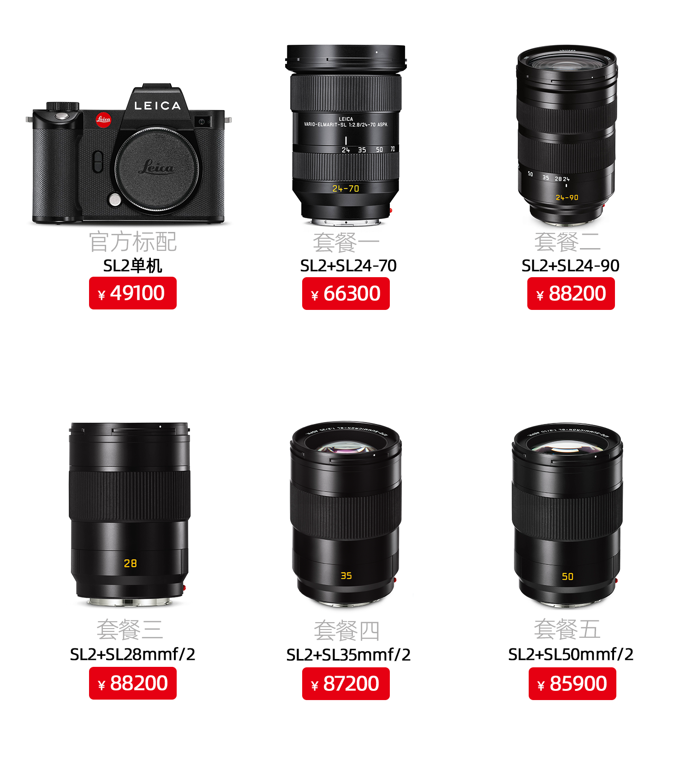Click the SL2单机 product title
The width and height of the screenshot is (692, 784).
point(133,266)
